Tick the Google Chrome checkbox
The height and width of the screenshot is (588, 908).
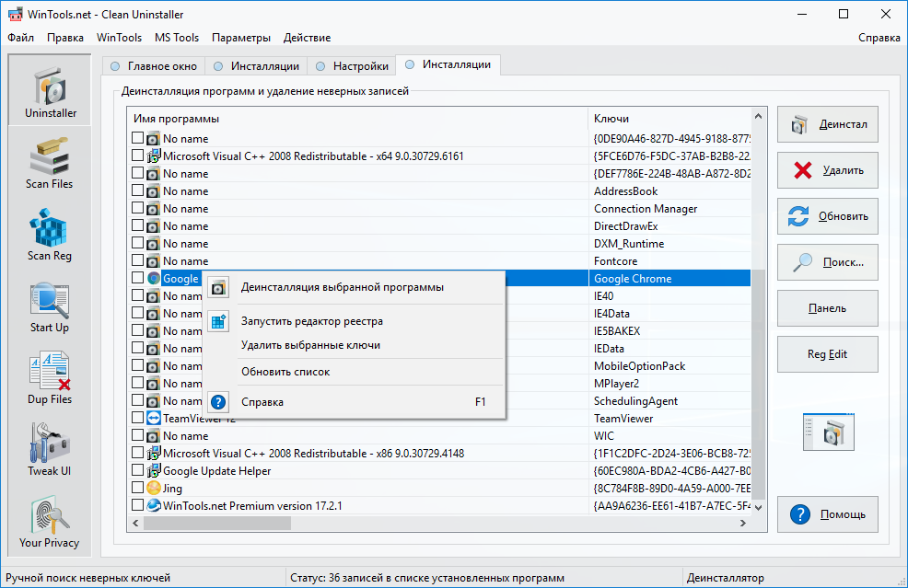click(x=137, y=278)
